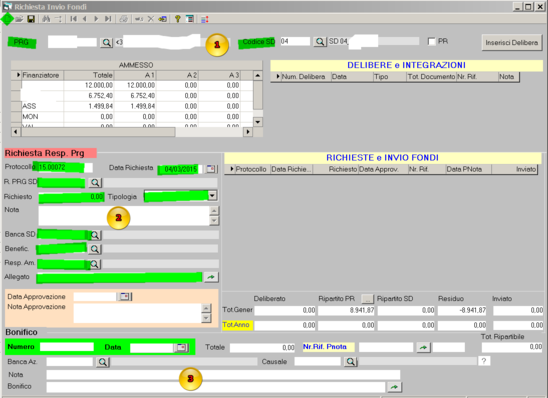Click the exit door toolbar icon
The width and height of the screenshot is (548, 398).
point(163,19)
